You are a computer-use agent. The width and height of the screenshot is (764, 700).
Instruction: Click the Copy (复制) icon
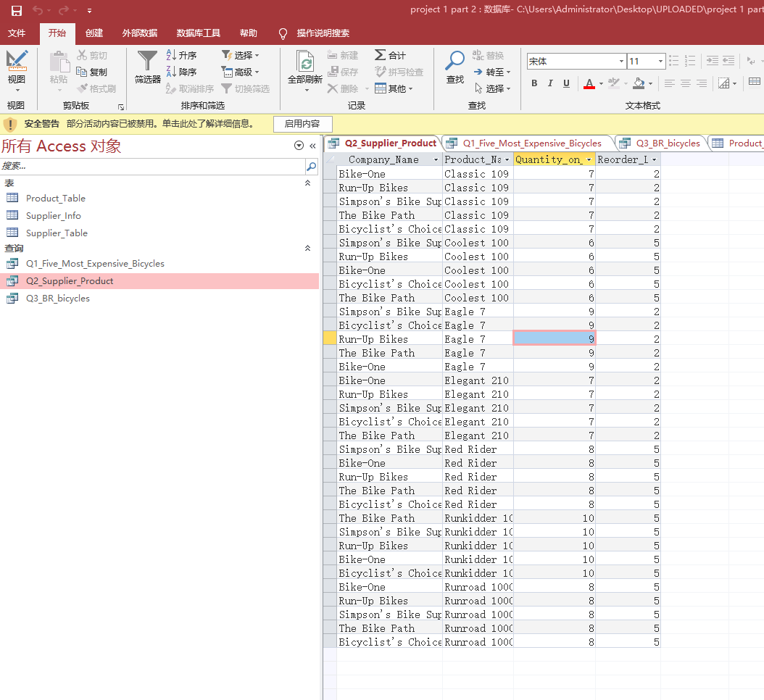82,72
